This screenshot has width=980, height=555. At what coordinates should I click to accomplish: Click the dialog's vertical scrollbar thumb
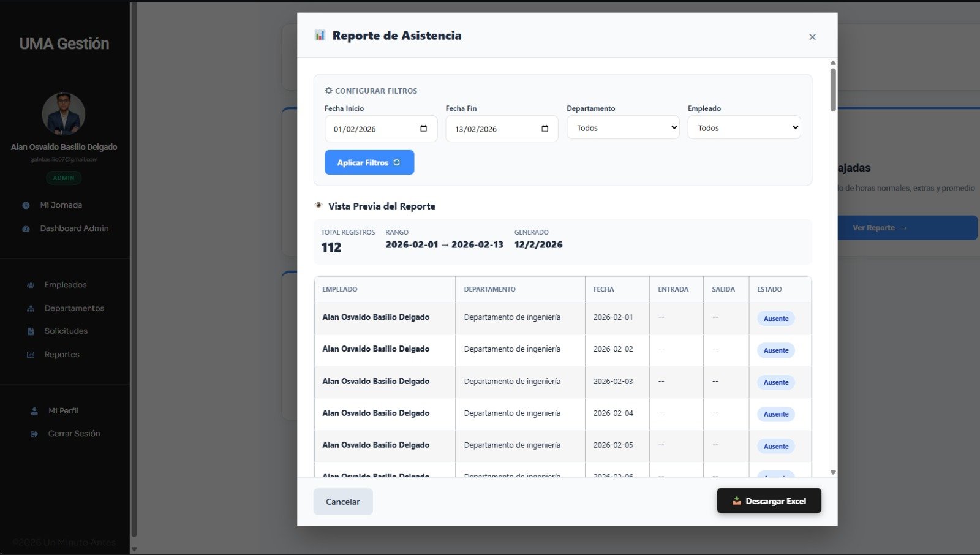[833, 90]
